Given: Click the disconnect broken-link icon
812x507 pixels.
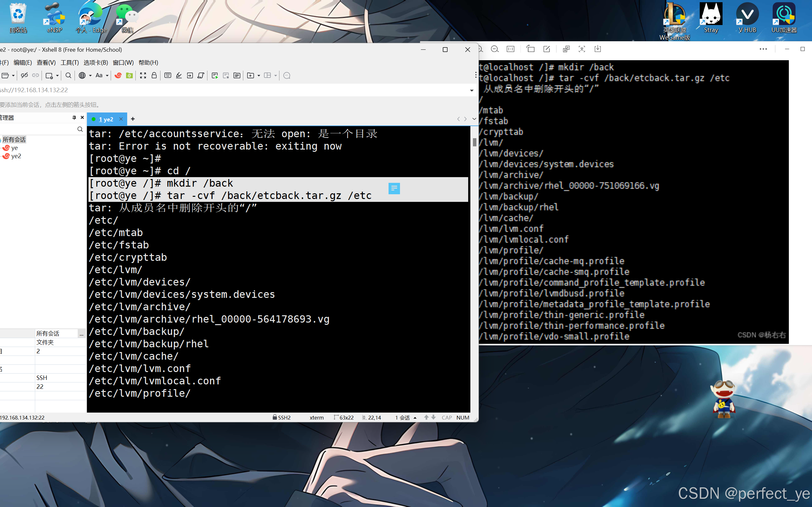Looking at the screenshot, I should pyautogui.click(x=24, y=75).
